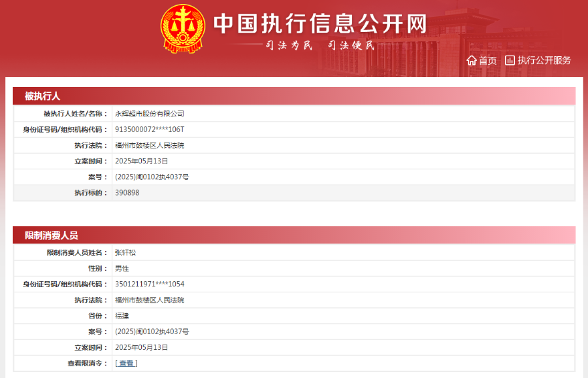Select 2025年05月13日 in 被执行人 section
Viewport: 588px width, 378px height.
click(x=141, y=161)
